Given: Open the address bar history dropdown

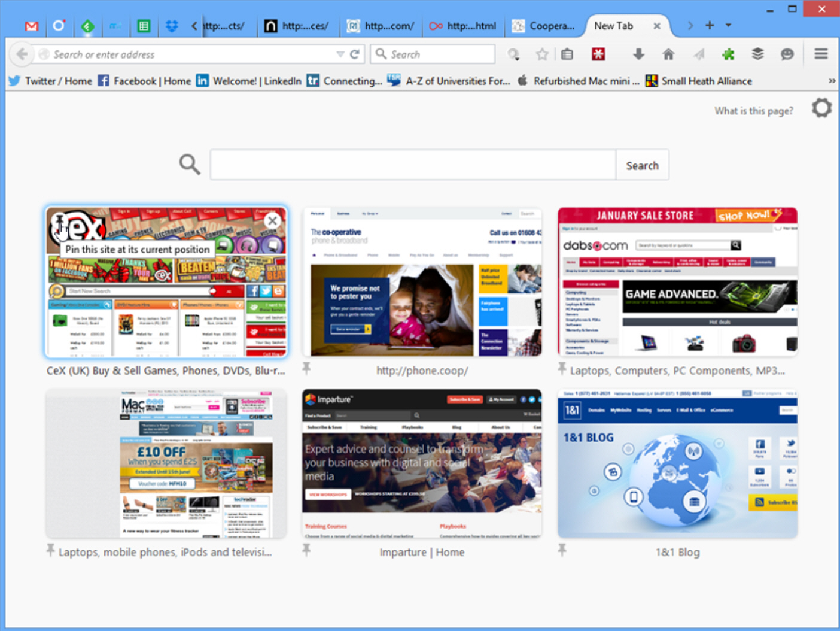Looking at the screenshot, I should pos(340,54).
